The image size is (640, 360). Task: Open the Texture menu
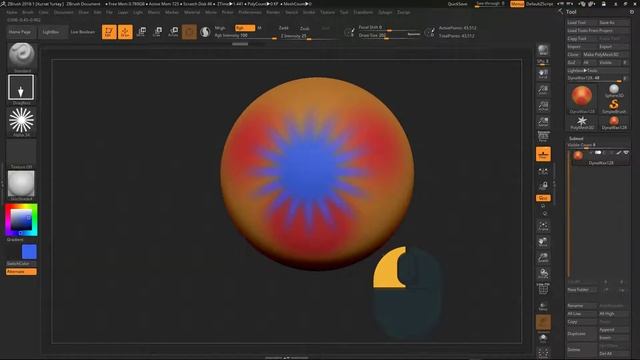(x=327, y=12)
